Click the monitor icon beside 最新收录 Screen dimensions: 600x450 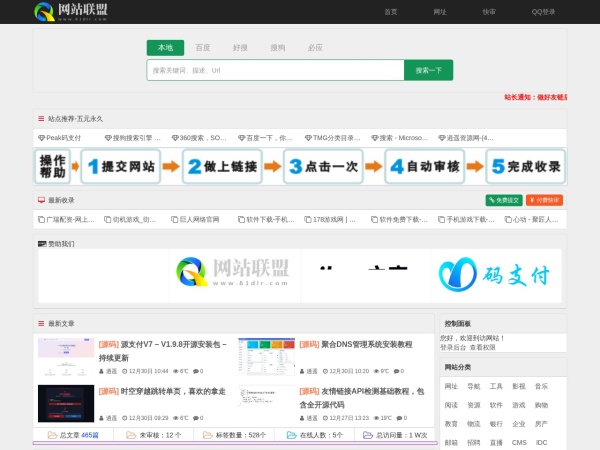point(41,200)
